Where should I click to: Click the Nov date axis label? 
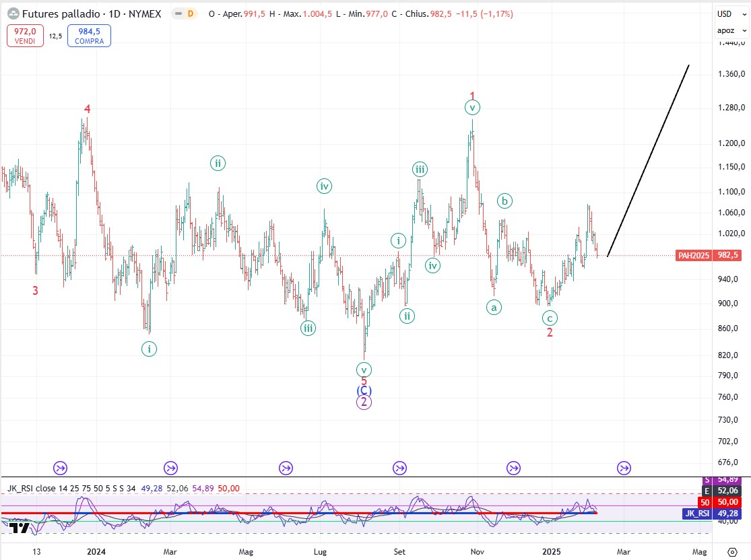pyautogui.click(x=477, y=552)
